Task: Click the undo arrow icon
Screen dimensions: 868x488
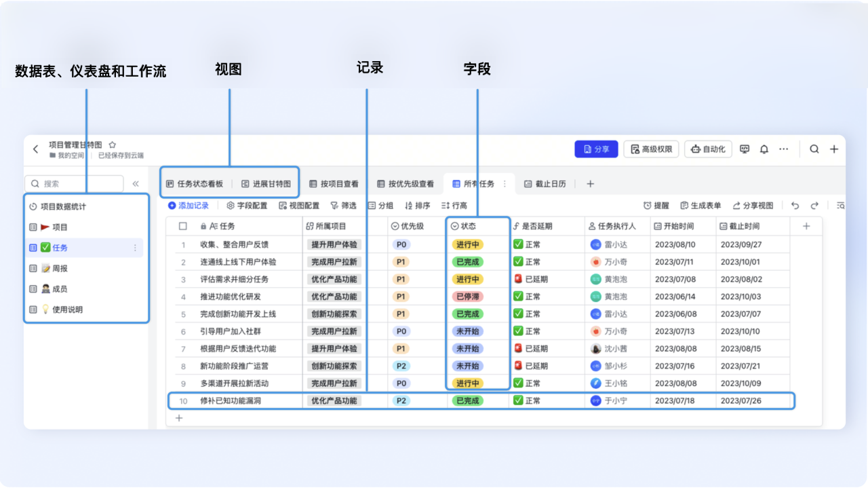Action: [x=795, y=206]
